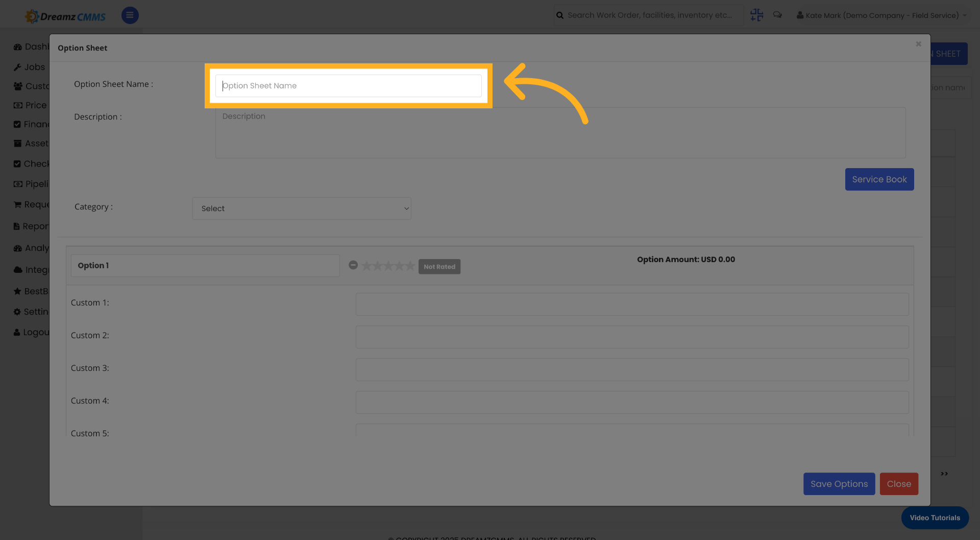Click the Service Book button

click(879, 179)
